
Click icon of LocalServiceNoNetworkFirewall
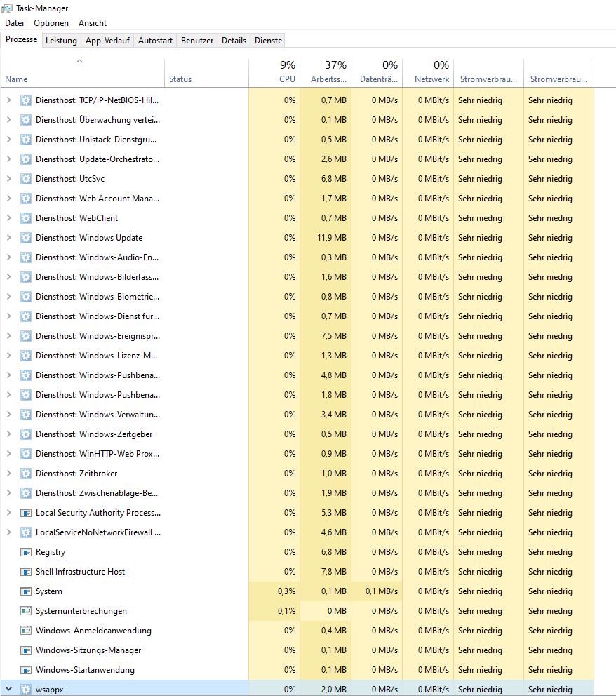pos(26,532)
